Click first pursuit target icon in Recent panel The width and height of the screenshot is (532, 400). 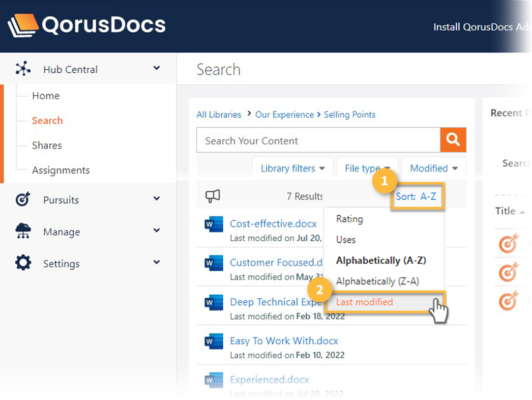[x=509, y=243]
